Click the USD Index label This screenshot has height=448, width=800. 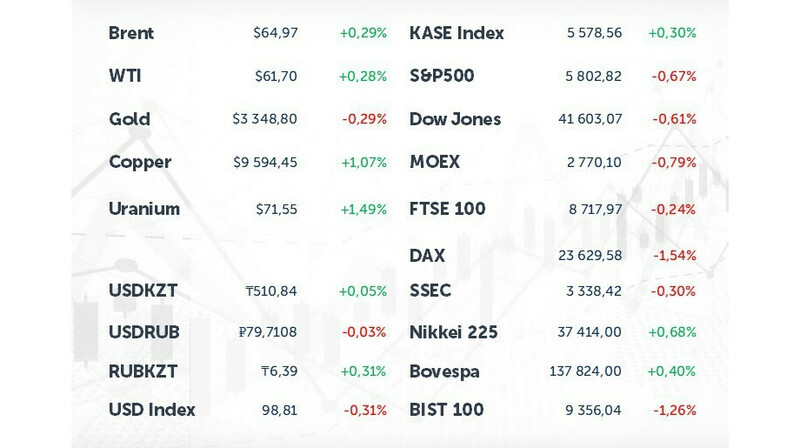[152, 410]
